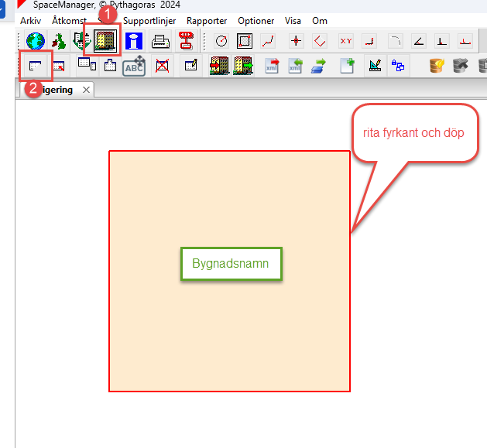
Task: Click the blue information icon
Action: pyautogui.click(x=134, y=41)
